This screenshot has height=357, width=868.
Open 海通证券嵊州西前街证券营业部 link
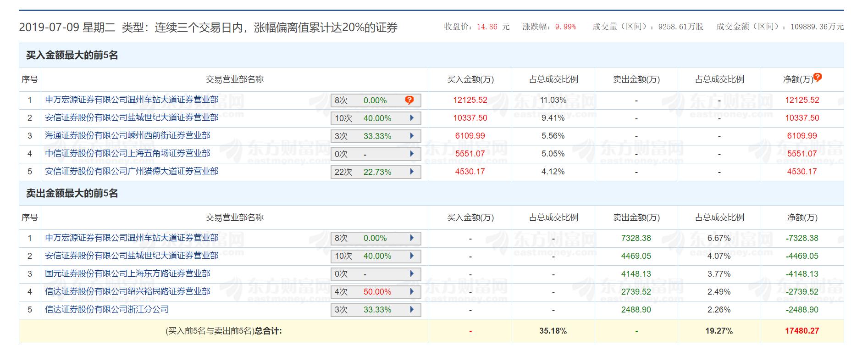(127, 135)
